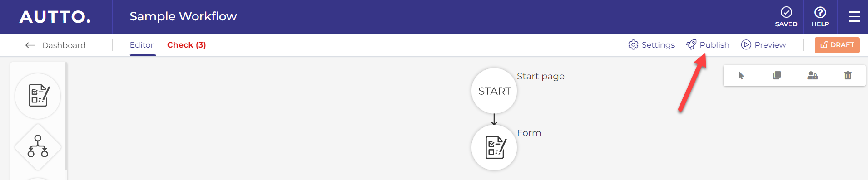
Task: Click the trash delete icon
Action: (x=848, y=75)
